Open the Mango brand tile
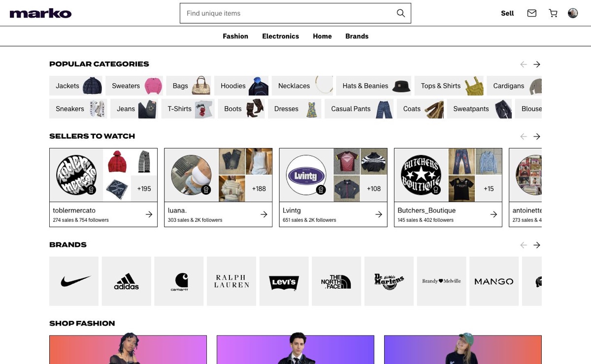Screen dimensions: 591x364 pyautogui.click(x=494, y=281)
